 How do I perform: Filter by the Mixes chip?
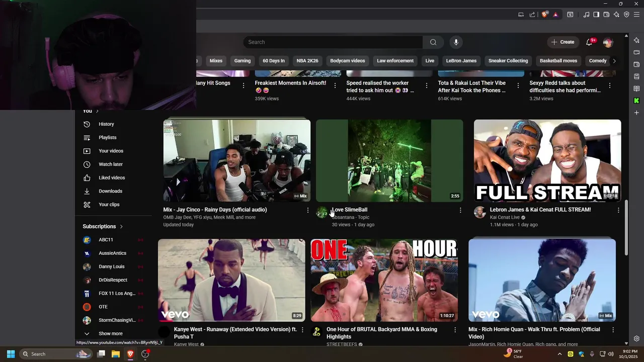pyautogui.click(x=216, y=61)
